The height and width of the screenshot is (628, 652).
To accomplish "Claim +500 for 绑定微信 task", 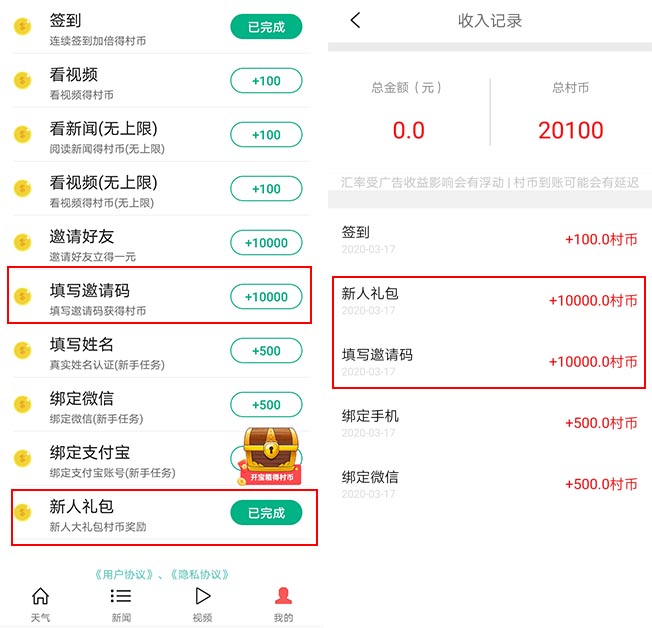I will click(x=266, y=405).
